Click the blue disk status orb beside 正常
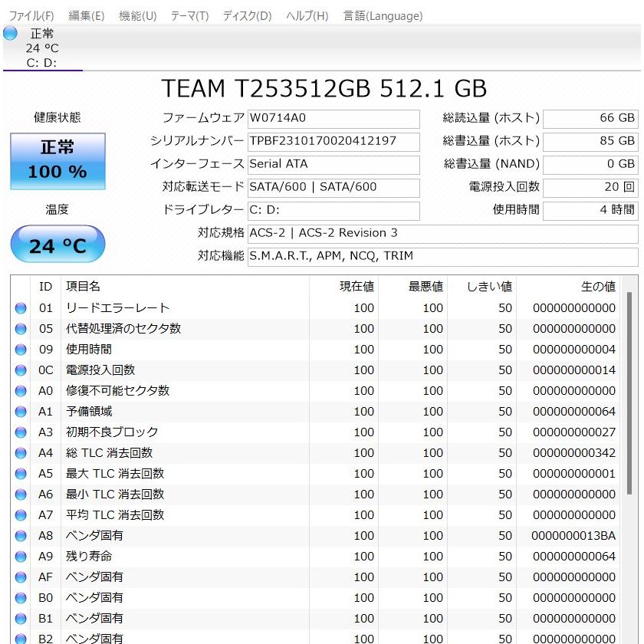Screen dimensions: 644x644 click(10, 33)
